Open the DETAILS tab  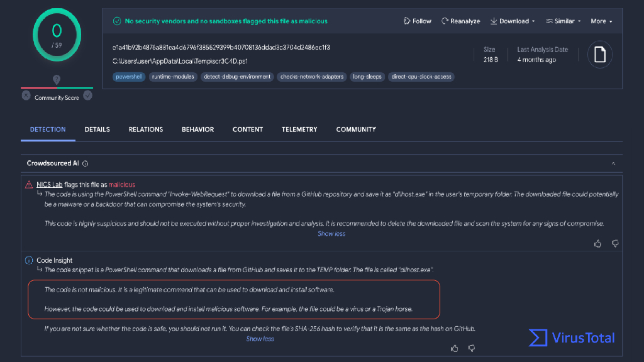(97, 129)
